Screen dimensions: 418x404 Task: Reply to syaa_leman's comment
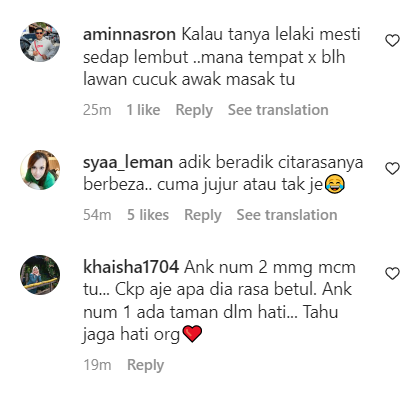click(x=203, y=215)
